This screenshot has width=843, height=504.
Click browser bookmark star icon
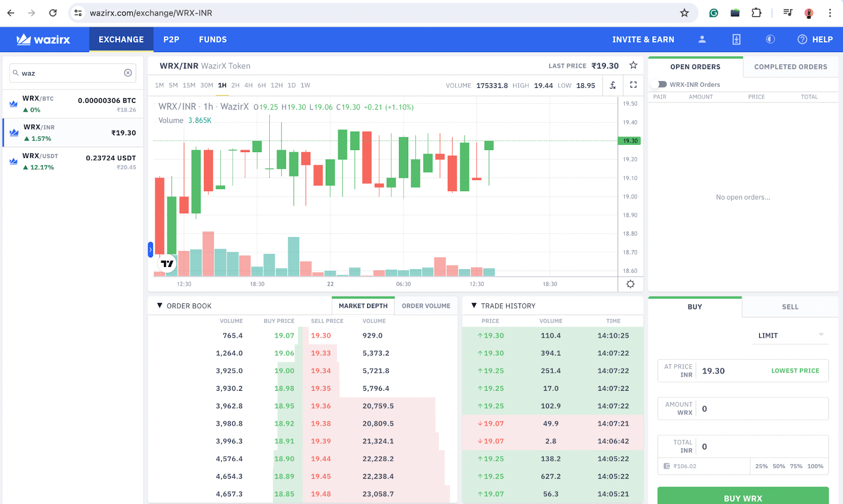point(684,13)
